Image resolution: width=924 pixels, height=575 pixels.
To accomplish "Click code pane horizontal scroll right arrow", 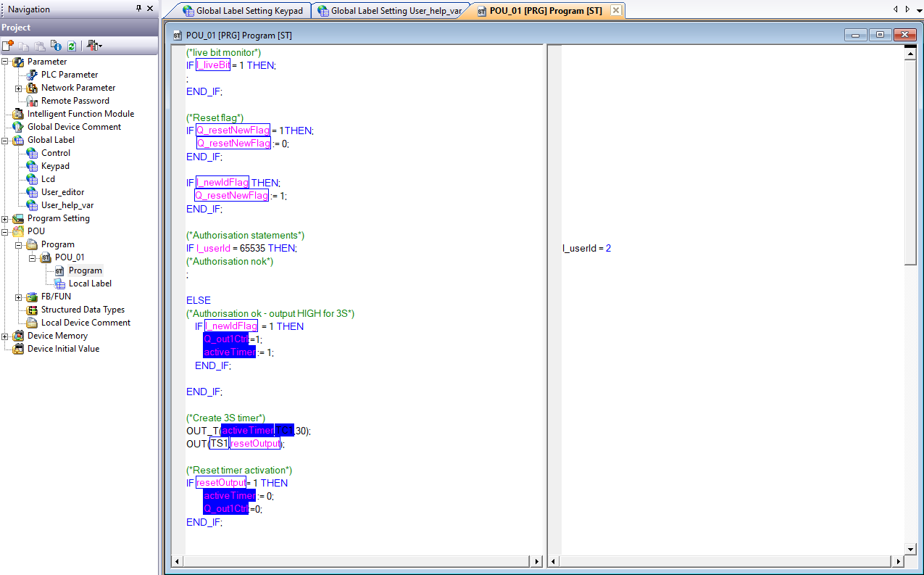I will 536,562.
